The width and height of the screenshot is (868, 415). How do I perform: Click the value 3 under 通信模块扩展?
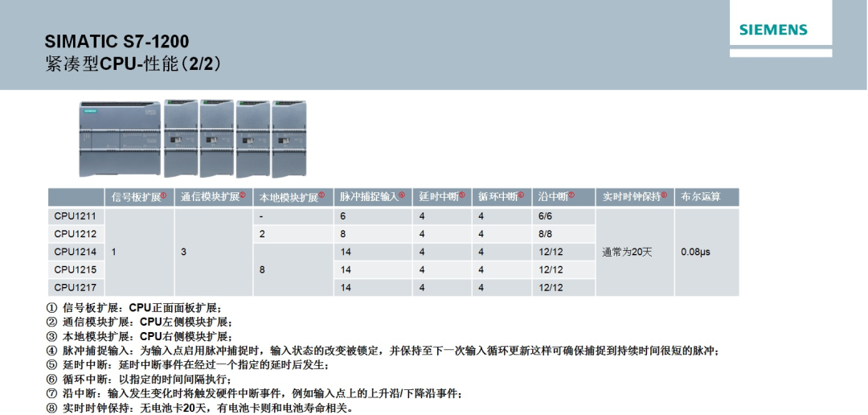tap(184, 252)
